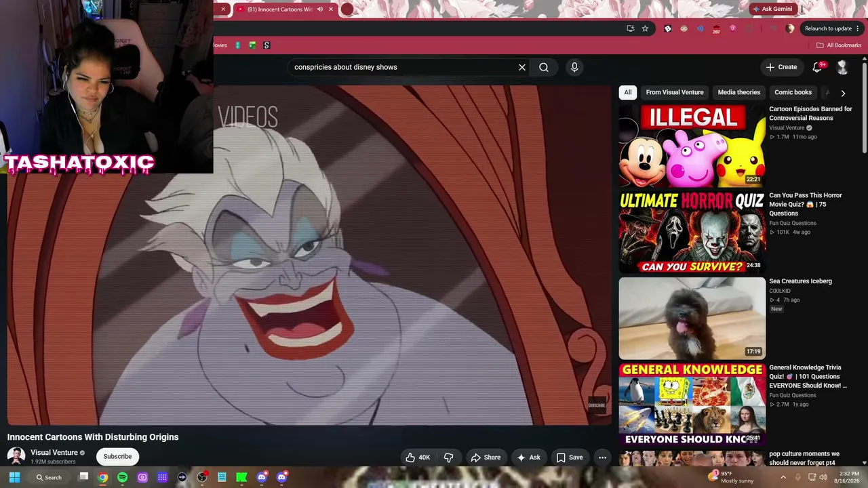The height and width of the screenshot is (488, 868).
Task: Open the Kick app on taskbar
Action: (x=241, y=477)
